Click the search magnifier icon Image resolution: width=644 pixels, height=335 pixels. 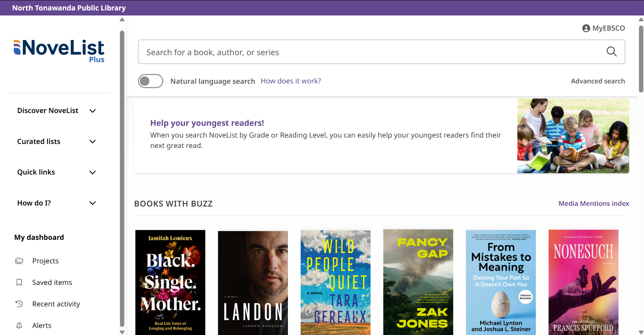pyautogui.click(x=611, y=52)
